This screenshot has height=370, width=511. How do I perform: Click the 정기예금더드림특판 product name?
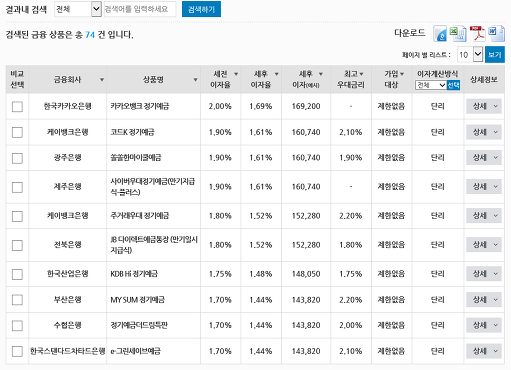(x=139, y=325)
